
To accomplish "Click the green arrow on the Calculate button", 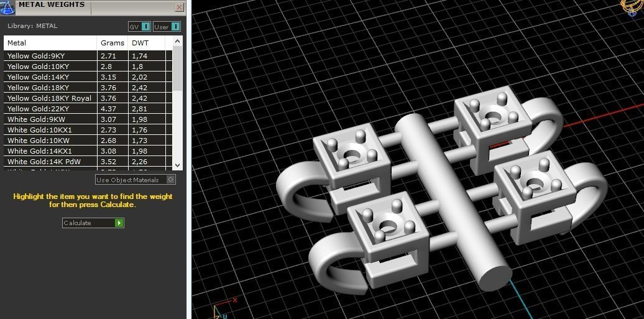I will pyautogui.click(x=119, y=223).
